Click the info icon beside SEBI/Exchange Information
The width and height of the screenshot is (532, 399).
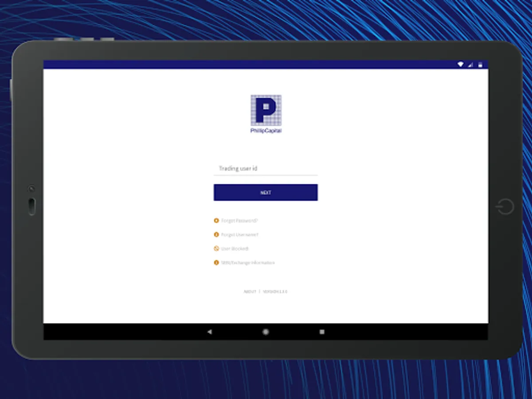coord(216,263)
